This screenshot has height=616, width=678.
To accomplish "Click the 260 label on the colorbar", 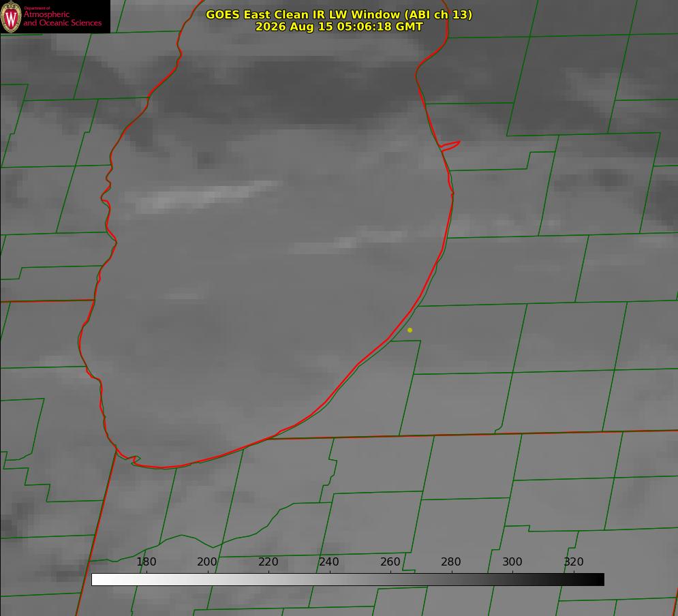I will (x=390, y=561).
